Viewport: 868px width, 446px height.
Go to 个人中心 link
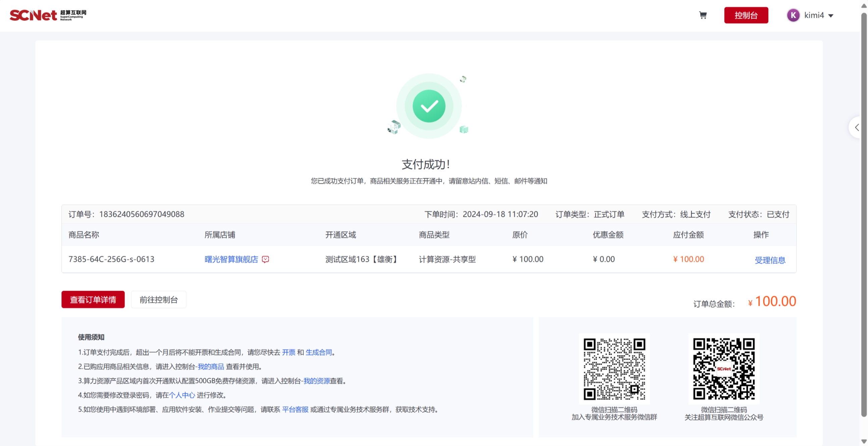[182, 395]
